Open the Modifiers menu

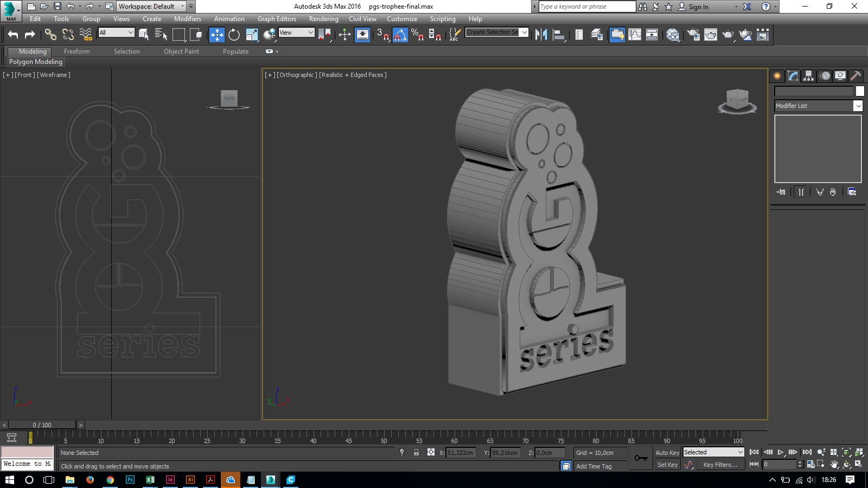tap(188, 19)
